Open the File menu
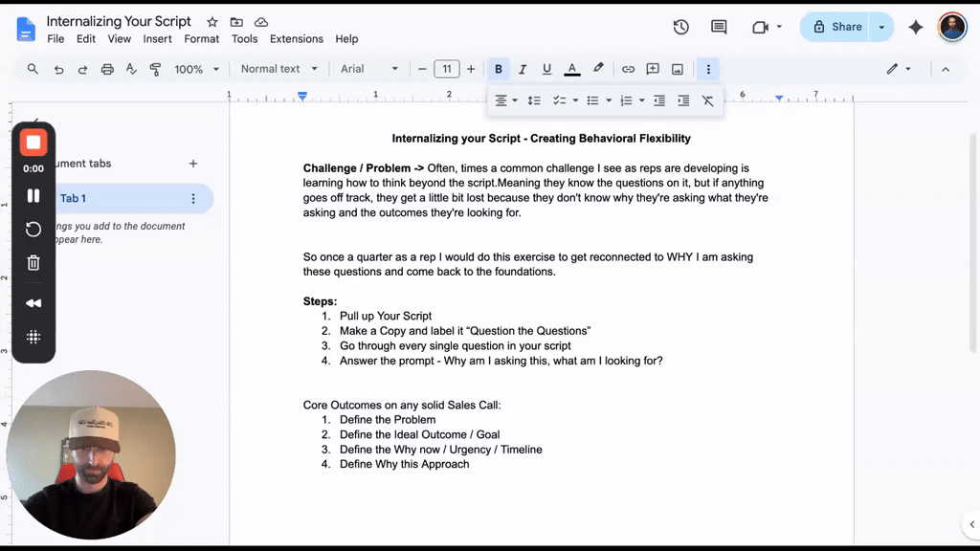 tap(56, 38)
